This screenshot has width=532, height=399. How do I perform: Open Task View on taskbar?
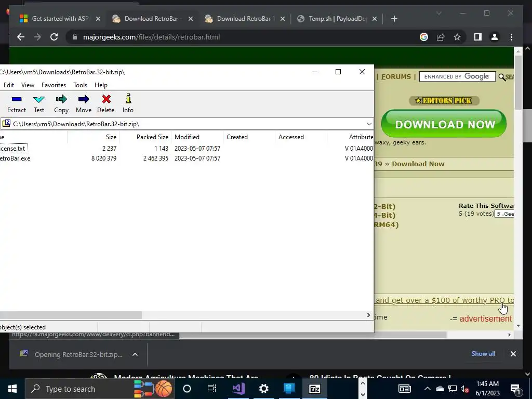pos(212,389)
